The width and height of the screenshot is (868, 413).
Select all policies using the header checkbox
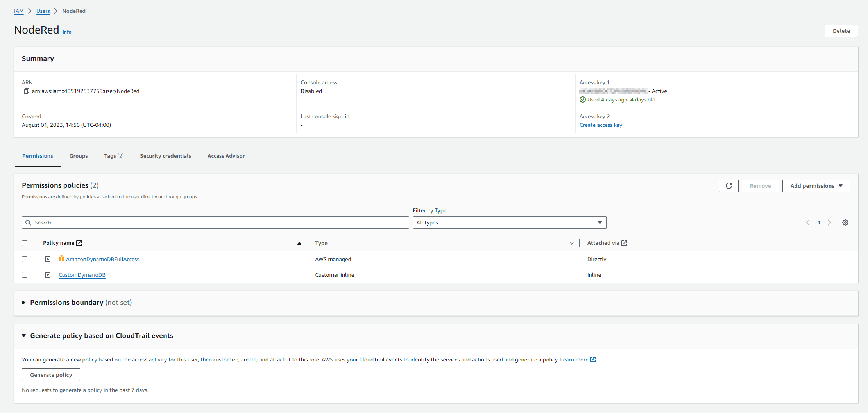click(25, 243)
